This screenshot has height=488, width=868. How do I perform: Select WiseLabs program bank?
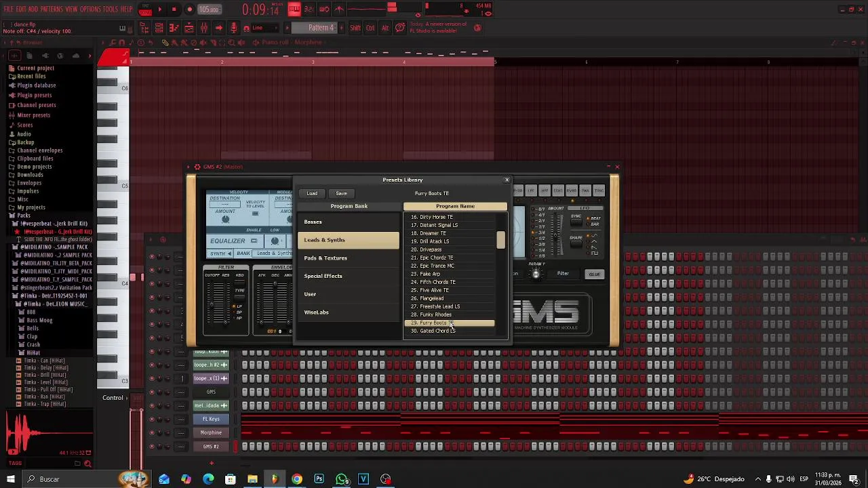point(349,312)
